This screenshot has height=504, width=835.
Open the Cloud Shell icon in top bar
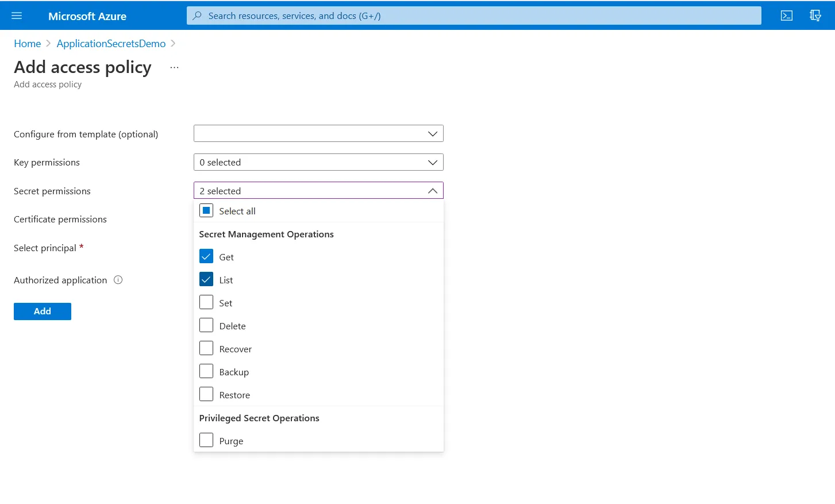point(786,16)
